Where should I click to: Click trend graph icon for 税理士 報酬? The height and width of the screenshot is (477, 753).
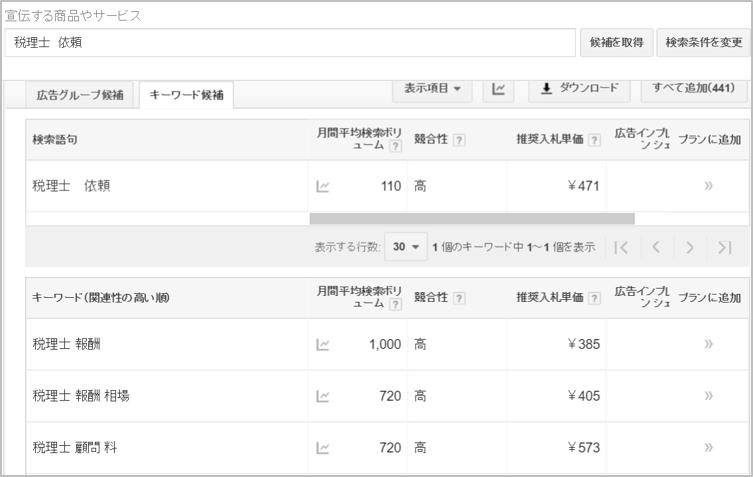coord(323,344)
